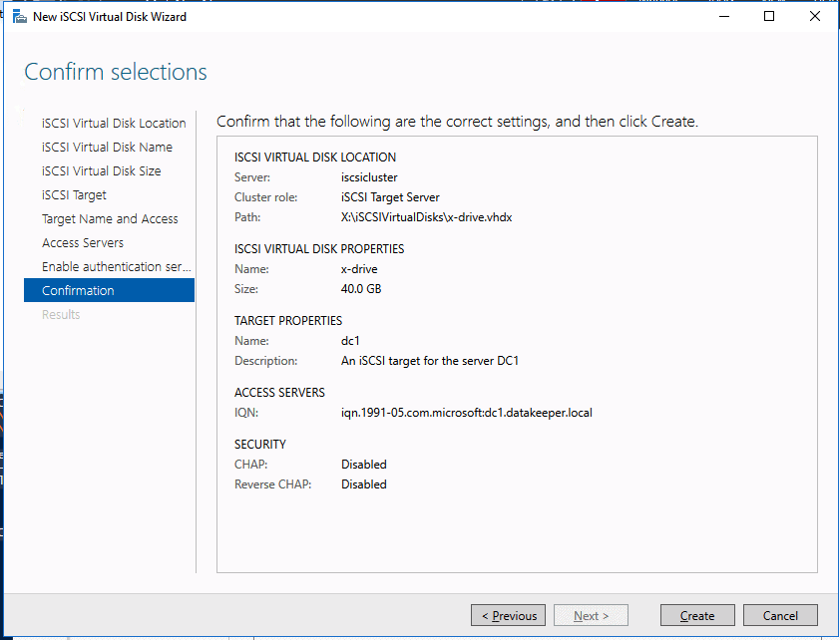Go back with the Previous button
The height and width of the screenshot is (640, 840).
pos(509,615)
